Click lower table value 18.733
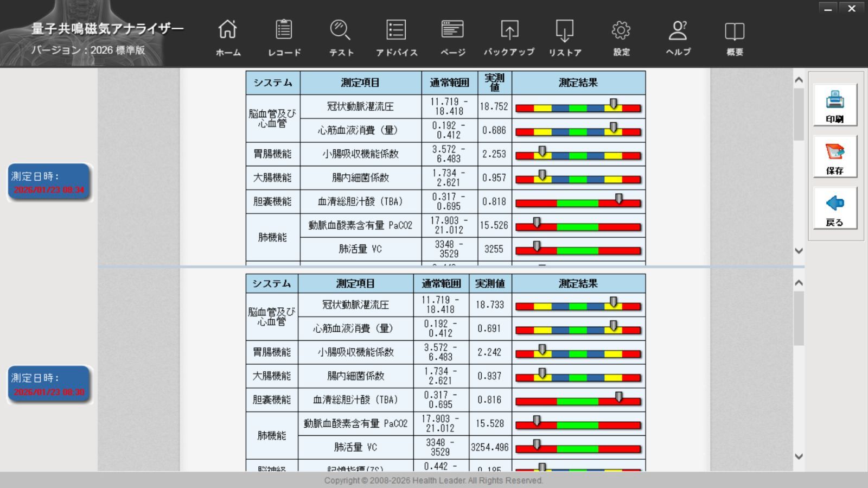This screenshot has width=868, height=488. point(489,305)
